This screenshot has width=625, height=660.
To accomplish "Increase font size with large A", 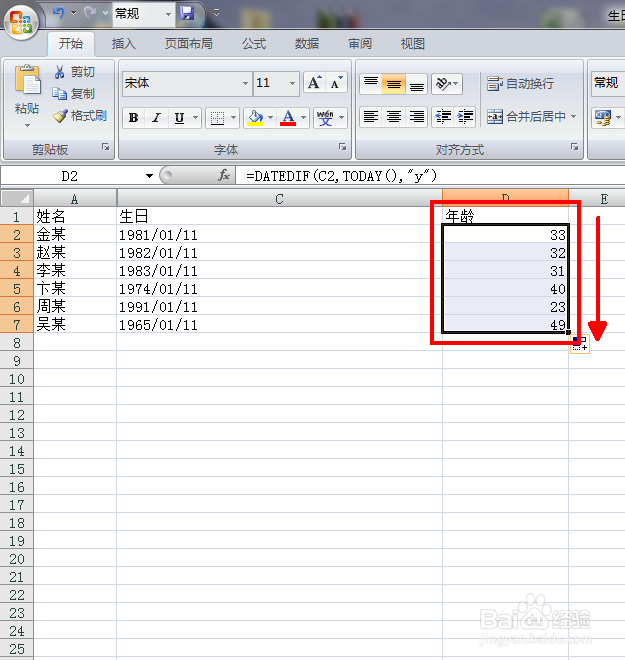I will pos(314,82).
